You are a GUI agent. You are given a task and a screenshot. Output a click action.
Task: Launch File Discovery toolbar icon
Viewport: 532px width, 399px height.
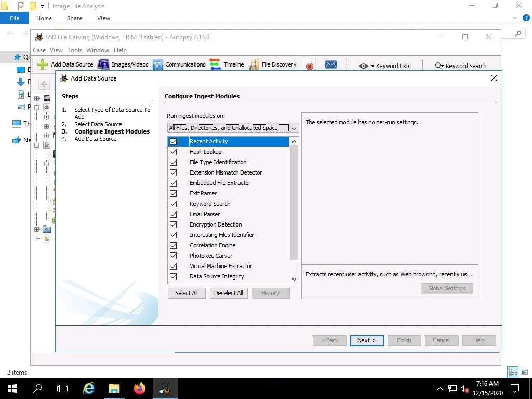click(x=254, y=64)
